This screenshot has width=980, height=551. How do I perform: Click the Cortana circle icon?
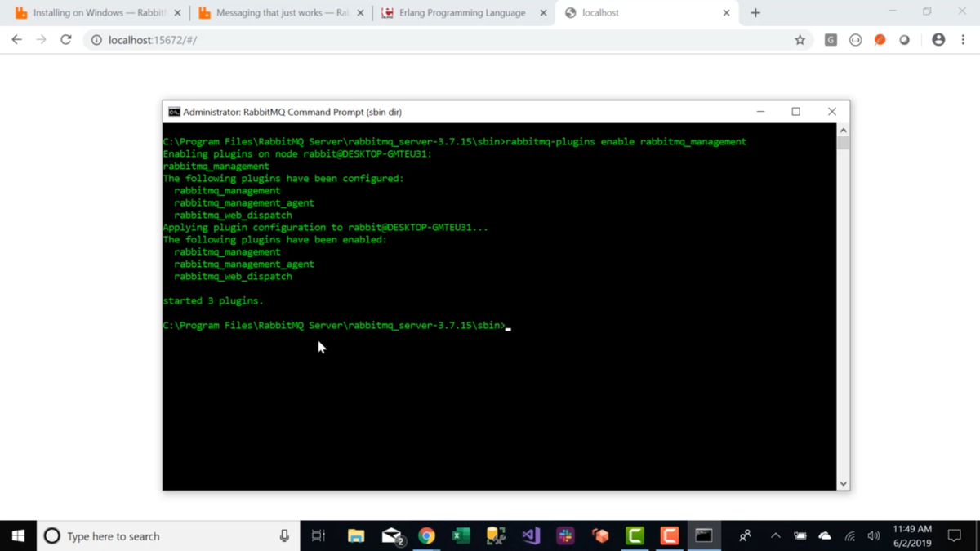click(52, 536)
